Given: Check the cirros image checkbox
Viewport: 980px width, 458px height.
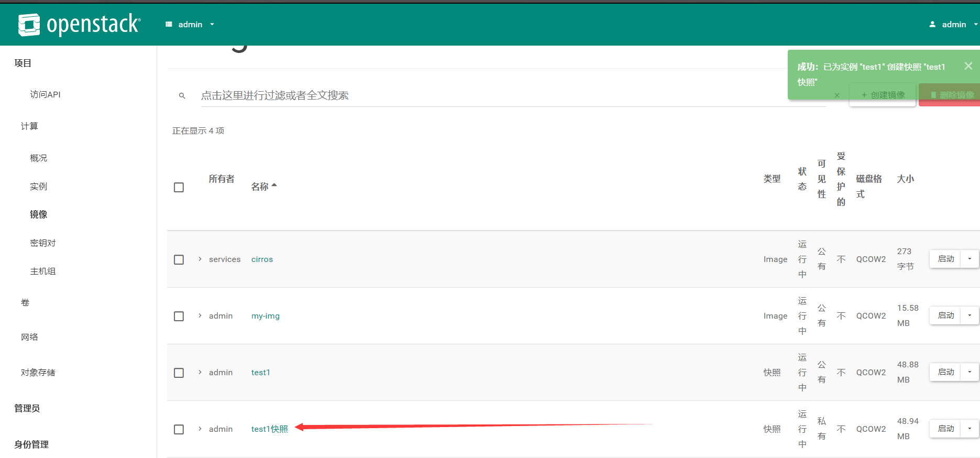Looking at the screenshot, I should 179,260.
